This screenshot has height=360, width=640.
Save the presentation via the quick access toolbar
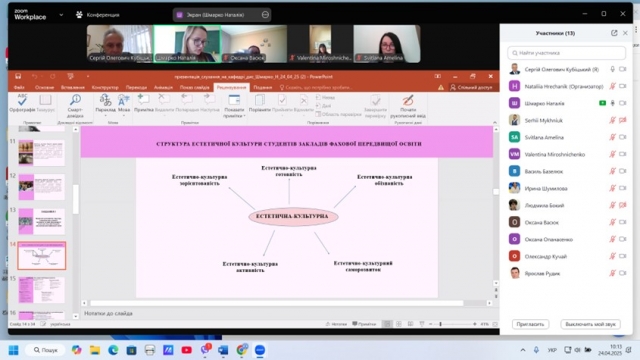pos(18,76)
